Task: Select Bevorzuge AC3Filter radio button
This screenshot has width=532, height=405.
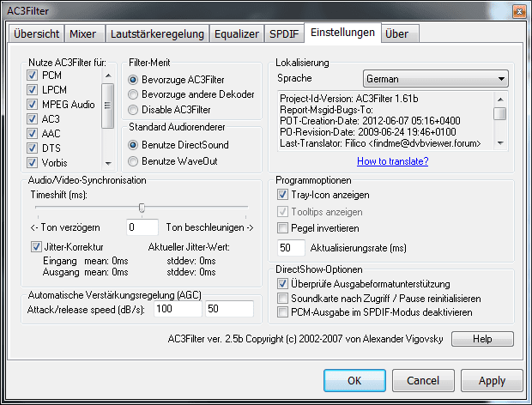Action: 133,80
